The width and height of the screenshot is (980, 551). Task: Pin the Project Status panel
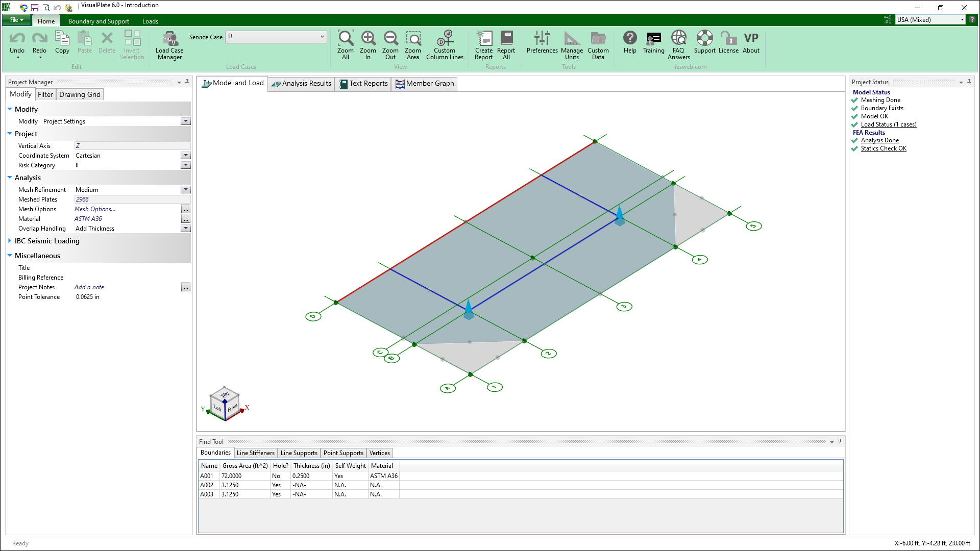tap(969, 82)
